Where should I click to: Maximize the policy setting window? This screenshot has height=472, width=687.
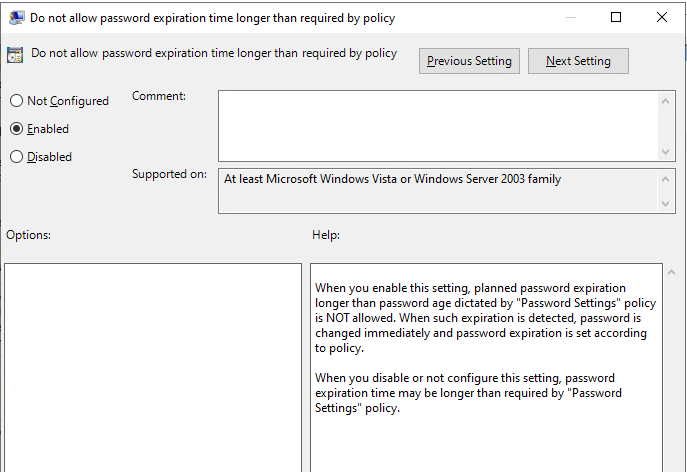click(616, 18)
